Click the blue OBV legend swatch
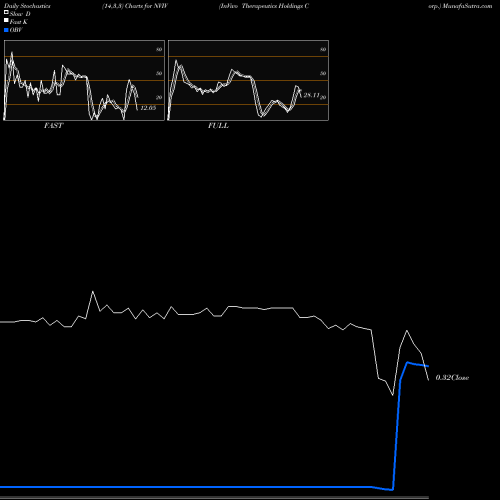Screen dimensions: 500x500 pos(6,30)
